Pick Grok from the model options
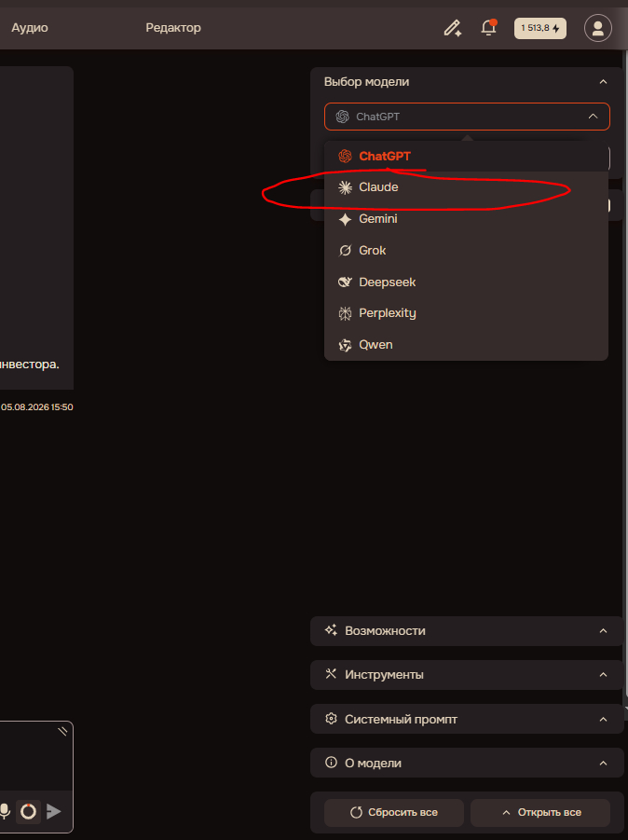This screenshot has height=840, width=628. coord(466,250)
